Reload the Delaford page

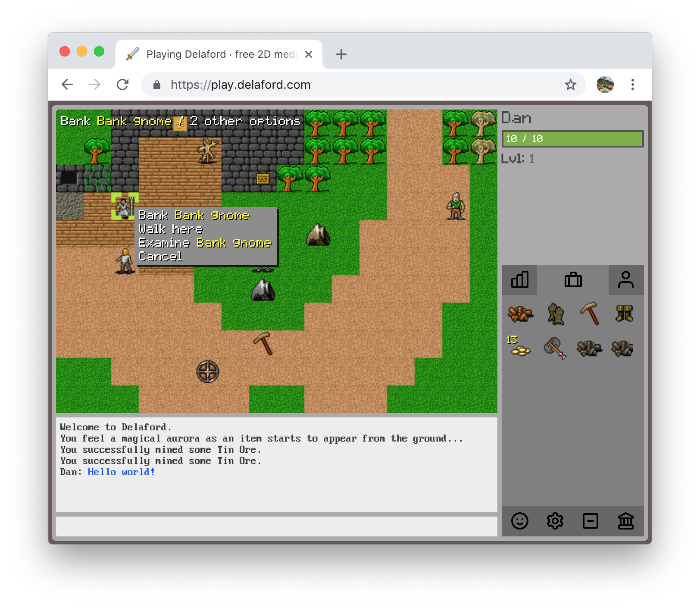123,85
